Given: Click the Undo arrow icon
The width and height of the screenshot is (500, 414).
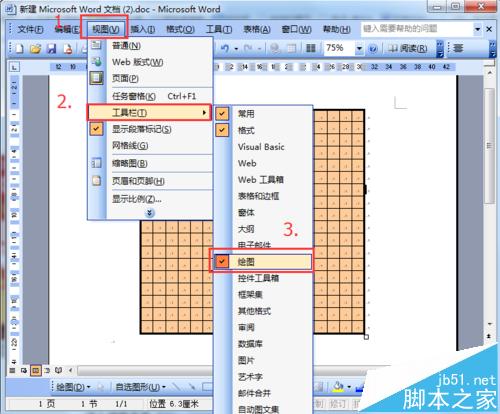Looking at the screenshot, I should pos(225,49).
